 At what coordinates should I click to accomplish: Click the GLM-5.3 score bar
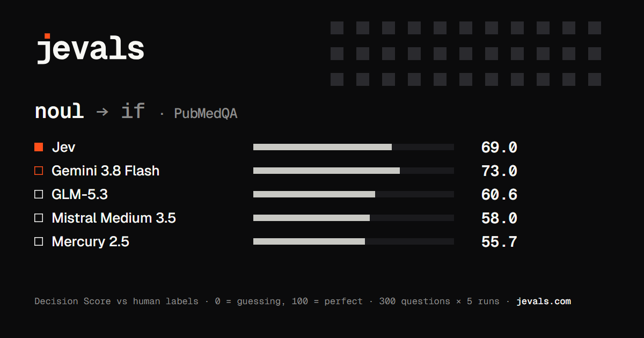click(354, 194)
